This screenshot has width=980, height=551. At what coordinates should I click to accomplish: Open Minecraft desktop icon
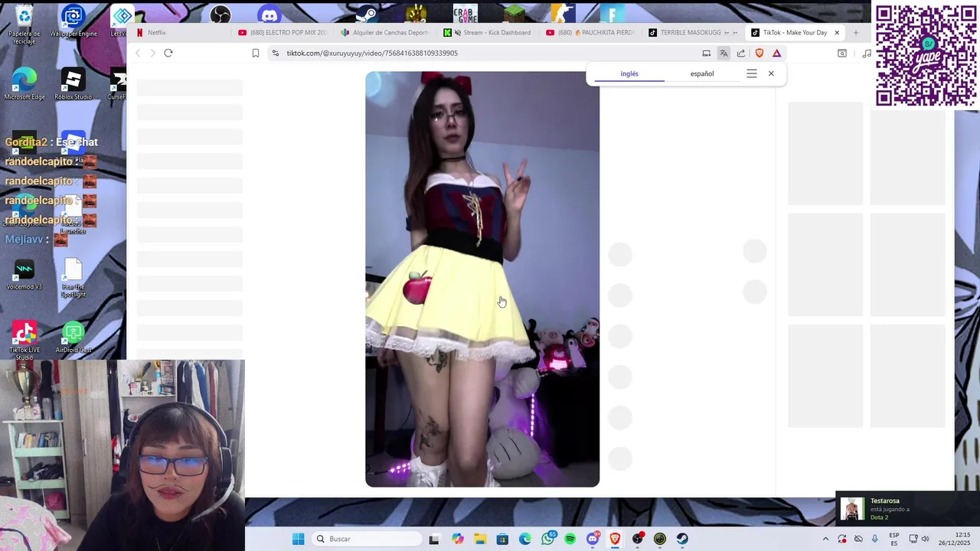(x=514, y=15)
